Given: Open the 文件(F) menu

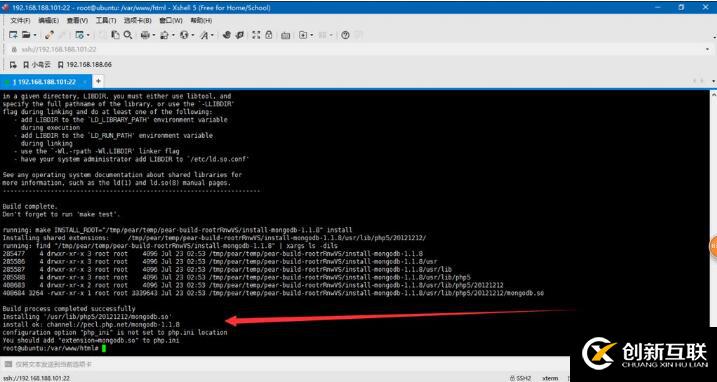Looking at the screenshot, I should click(20, 21).
